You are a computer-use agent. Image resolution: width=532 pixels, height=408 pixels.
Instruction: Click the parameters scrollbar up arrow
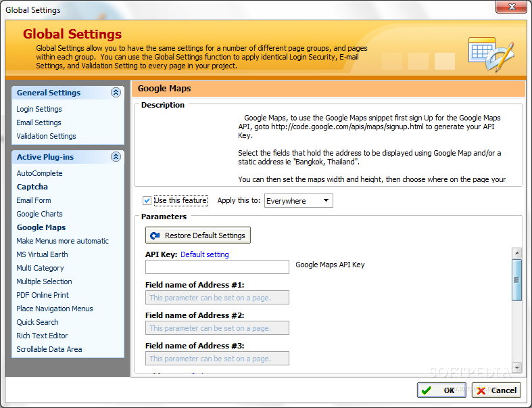[x=516, y=253]
